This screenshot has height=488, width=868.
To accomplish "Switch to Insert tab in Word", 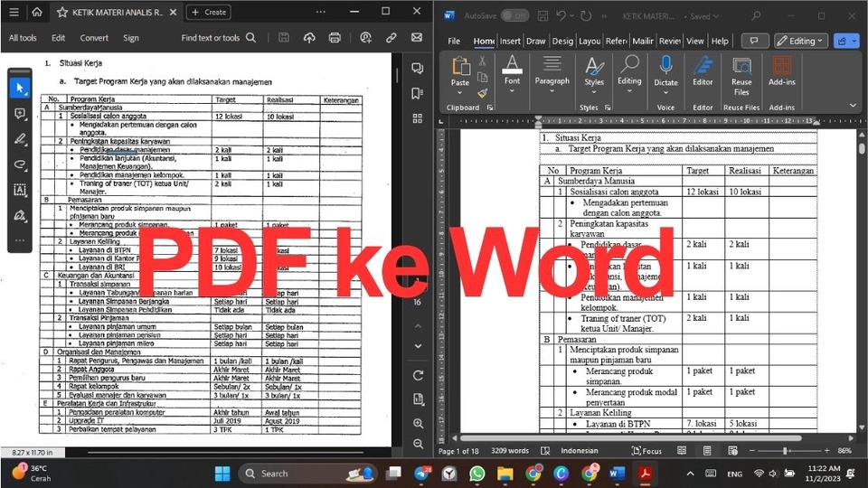I will 510,41.
